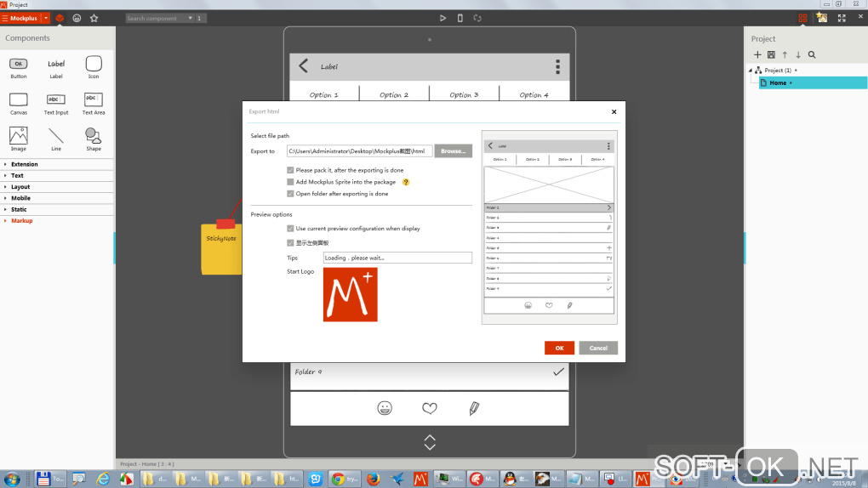Click the red Start Logo image

click(x=351, y=295)
